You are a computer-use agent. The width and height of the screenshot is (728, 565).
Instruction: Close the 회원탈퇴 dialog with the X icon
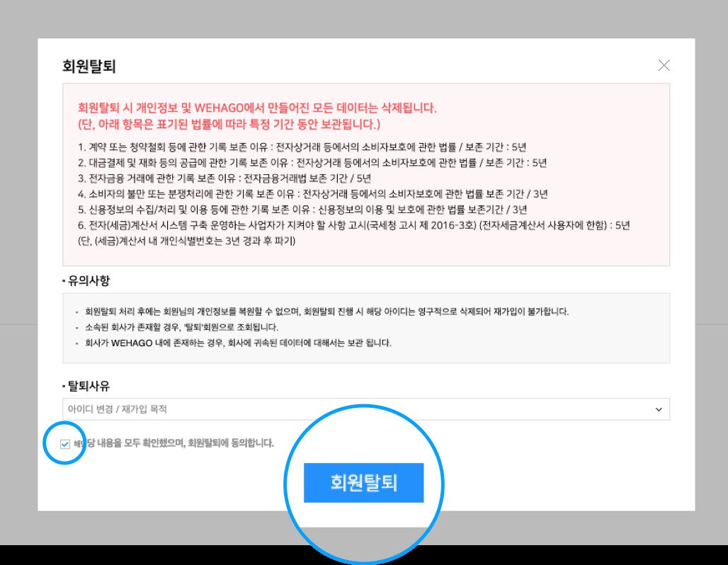664,65
